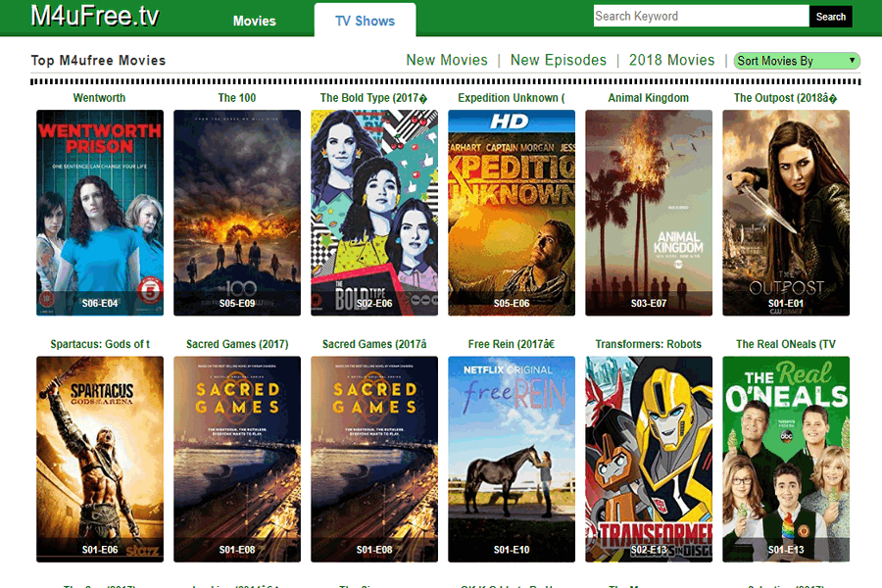The width and height of the screenshot is (882, 588).
Task: Select the Transformers Robots in Disguise poster
Action: (x=649, y=459)
